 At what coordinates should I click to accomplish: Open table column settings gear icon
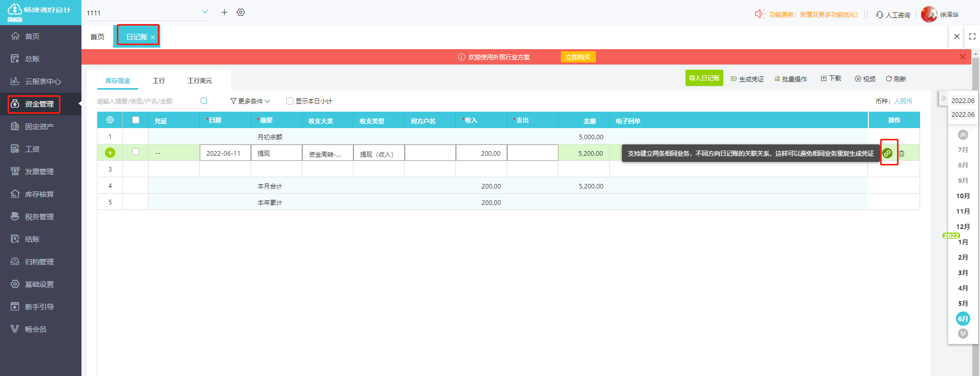tap(110, 120)
